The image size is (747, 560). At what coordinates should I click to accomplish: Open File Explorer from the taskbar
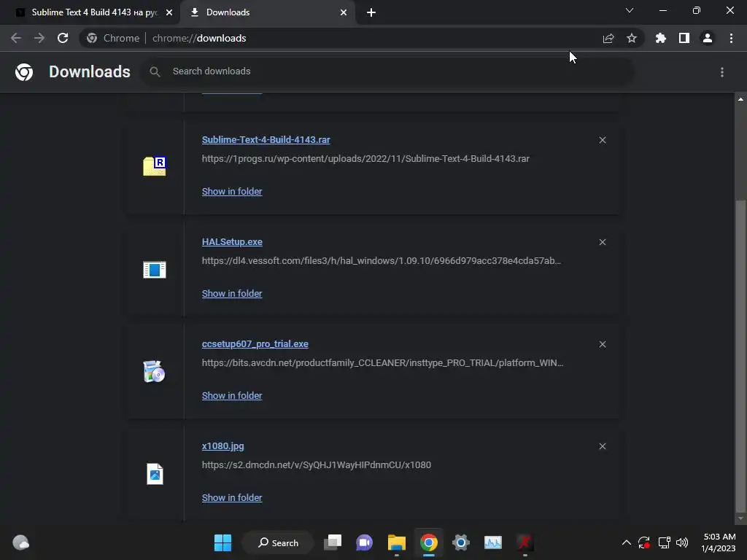click(396, 542)
